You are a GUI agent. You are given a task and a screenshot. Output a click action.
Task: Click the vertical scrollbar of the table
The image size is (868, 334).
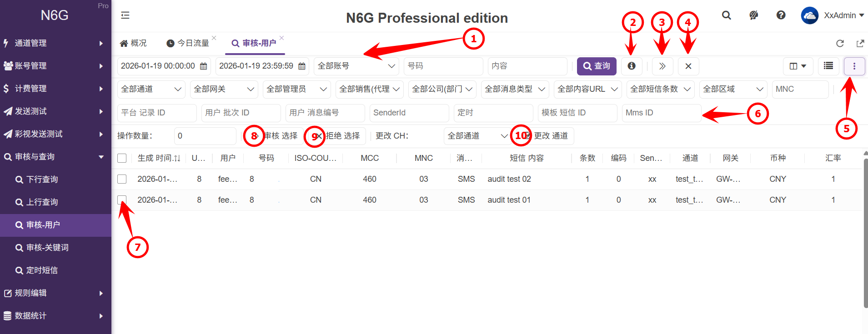[866, 233]
